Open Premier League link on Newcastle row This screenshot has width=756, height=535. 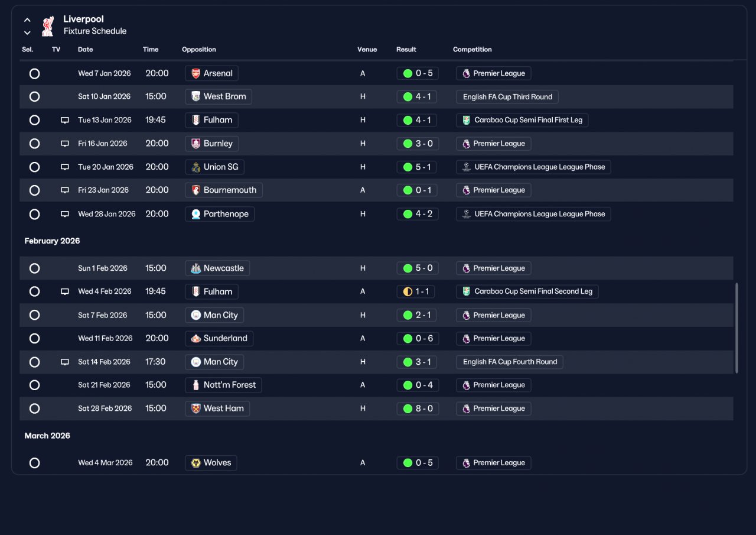coord(494,268)
